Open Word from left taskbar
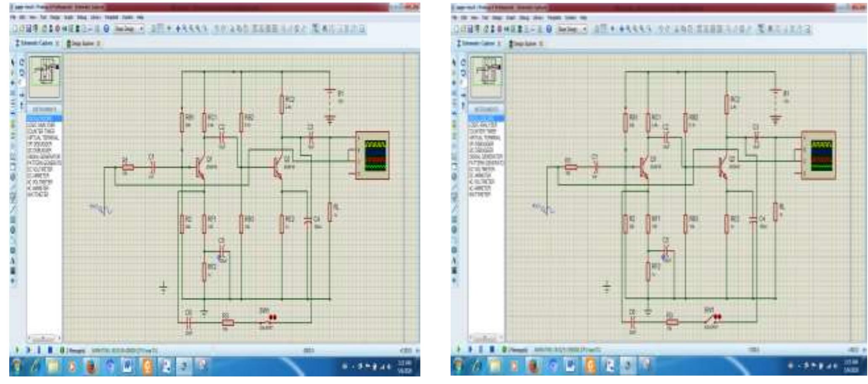Screen dimensions: 868x384 click(x=128, y=366)
